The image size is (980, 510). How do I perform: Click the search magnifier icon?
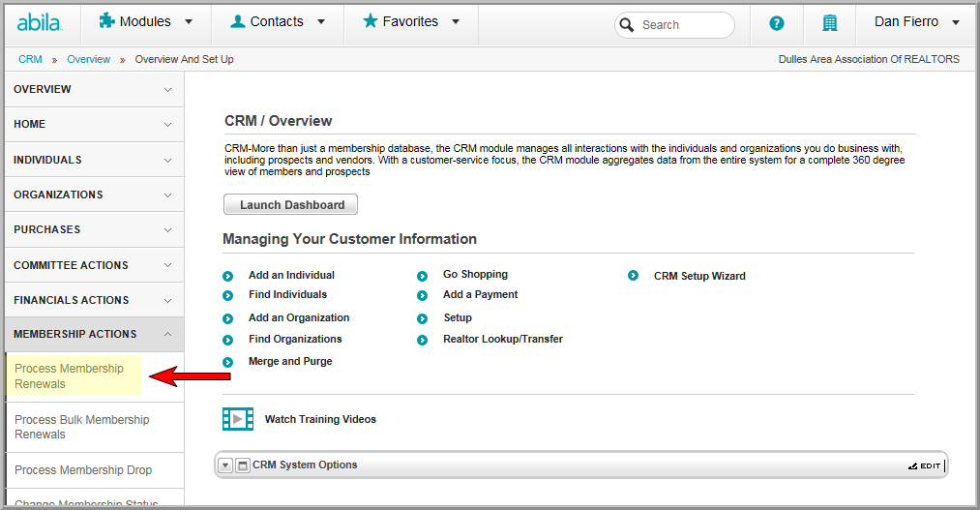pyautogui.click(x=627, y=25)
